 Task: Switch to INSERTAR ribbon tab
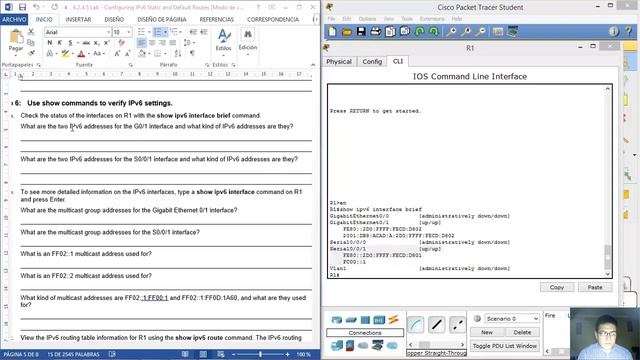[78, 20]
